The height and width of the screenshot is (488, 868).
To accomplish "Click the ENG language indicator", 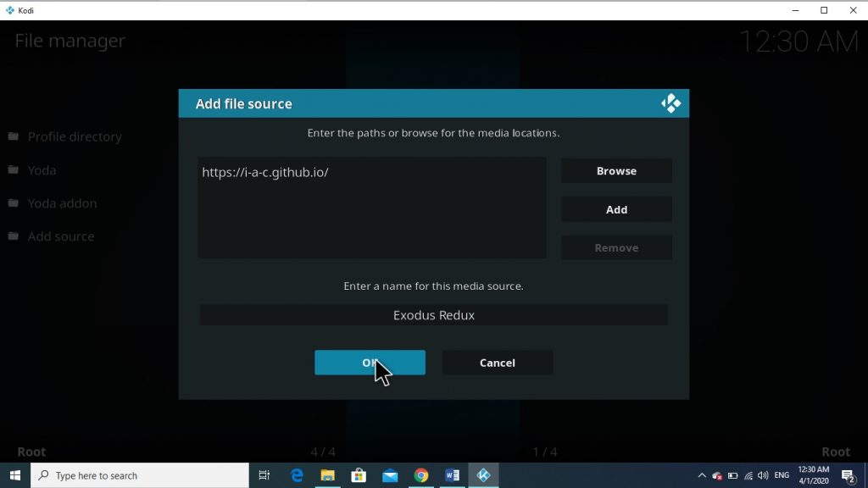I will 782,475.
